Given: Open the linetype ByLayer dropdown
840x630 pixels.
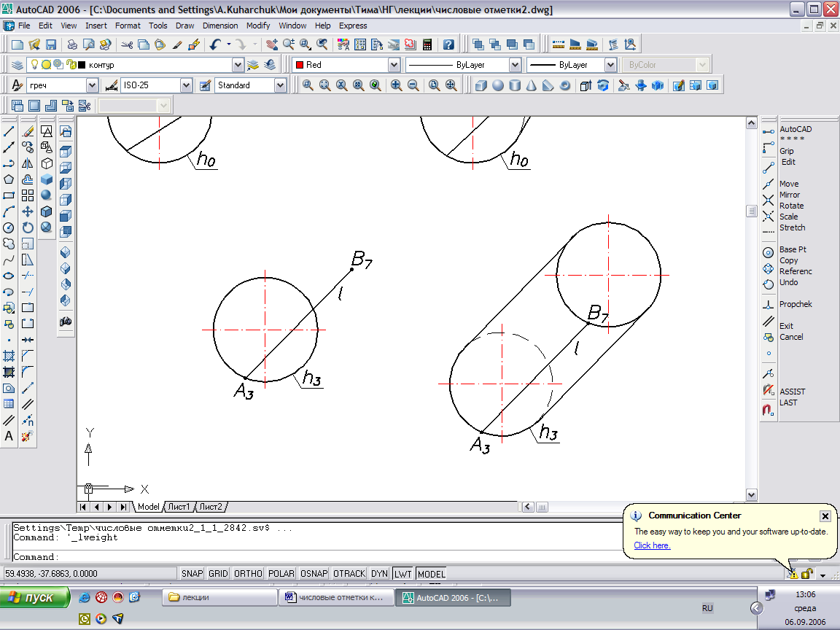Looking at the screenshot, I should (515, 65).
